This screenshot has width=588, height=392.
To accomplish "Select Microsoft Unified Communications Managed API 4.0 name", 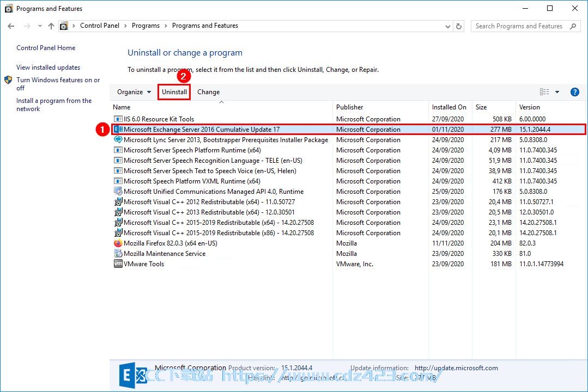I will tap(214, 192).
